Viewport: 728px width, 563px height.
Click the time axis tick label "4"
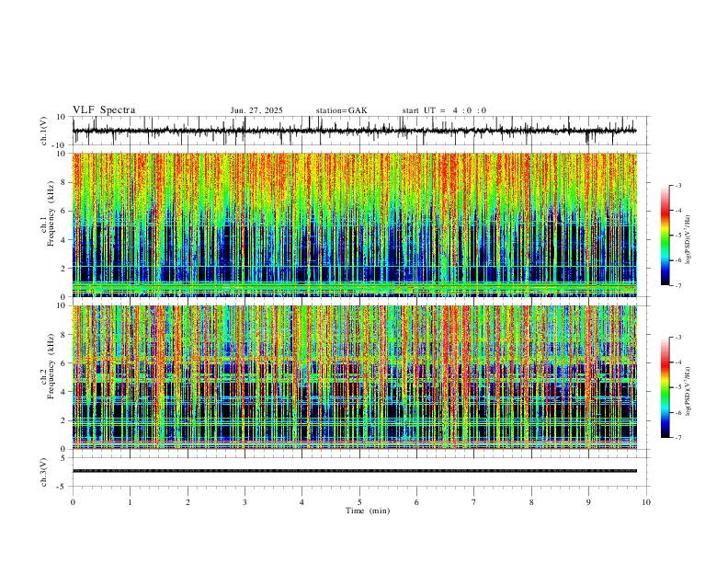[x=301, y=502]
